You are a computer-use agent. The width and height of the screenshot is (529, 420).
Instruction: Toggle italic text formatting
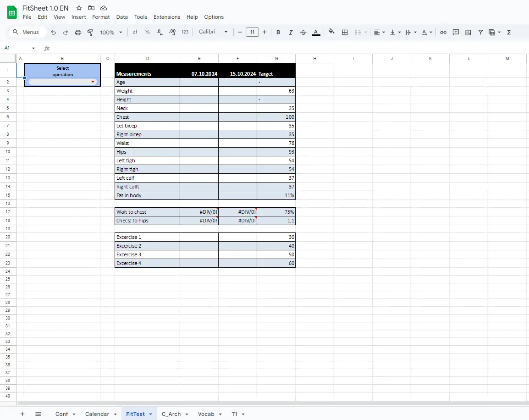[291, 33]
